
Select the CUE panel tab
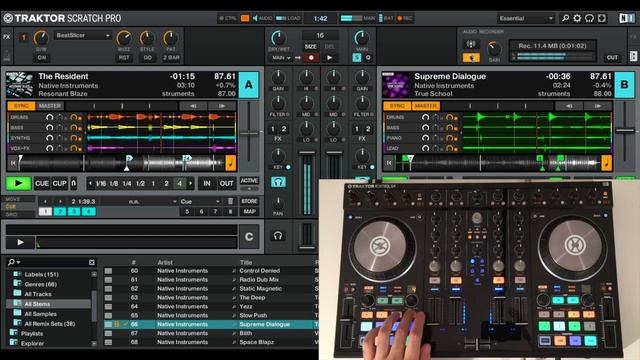11,207
